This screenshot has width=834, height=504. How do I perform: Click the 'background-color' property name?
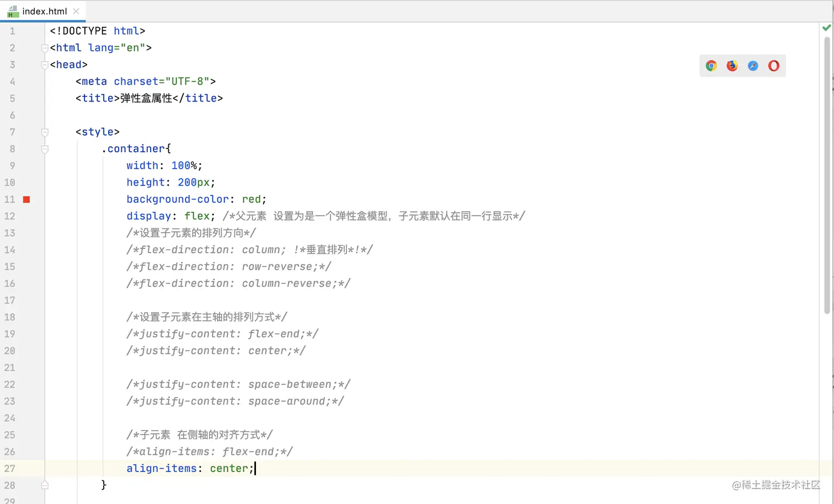pyautogui.click(x=178, y=200)
